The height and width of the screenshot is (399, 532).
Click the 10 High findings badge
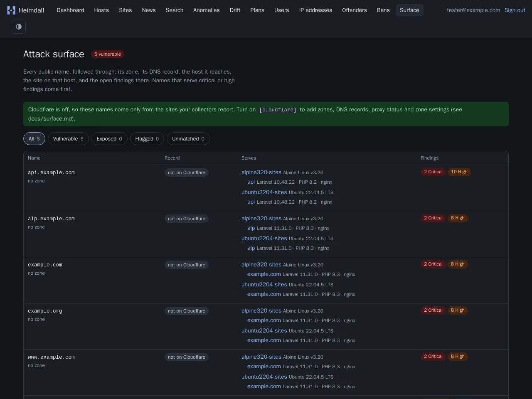pos(459,172)
